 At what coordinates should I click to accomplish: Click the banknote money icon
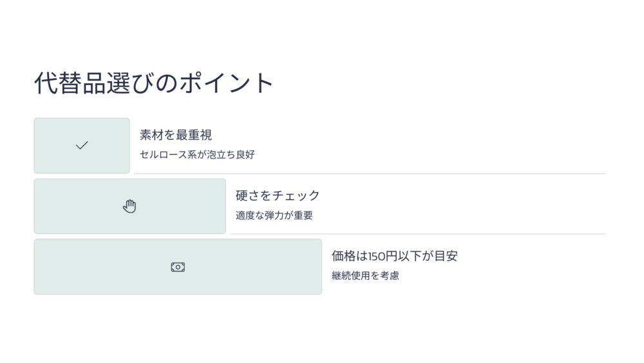(178, 267)
